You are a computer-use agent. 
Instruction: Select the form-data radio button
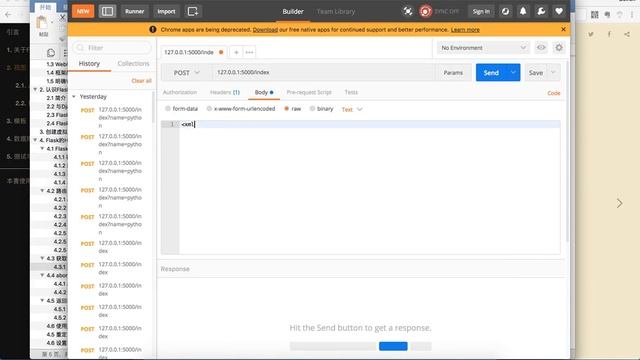coord(168,109)
